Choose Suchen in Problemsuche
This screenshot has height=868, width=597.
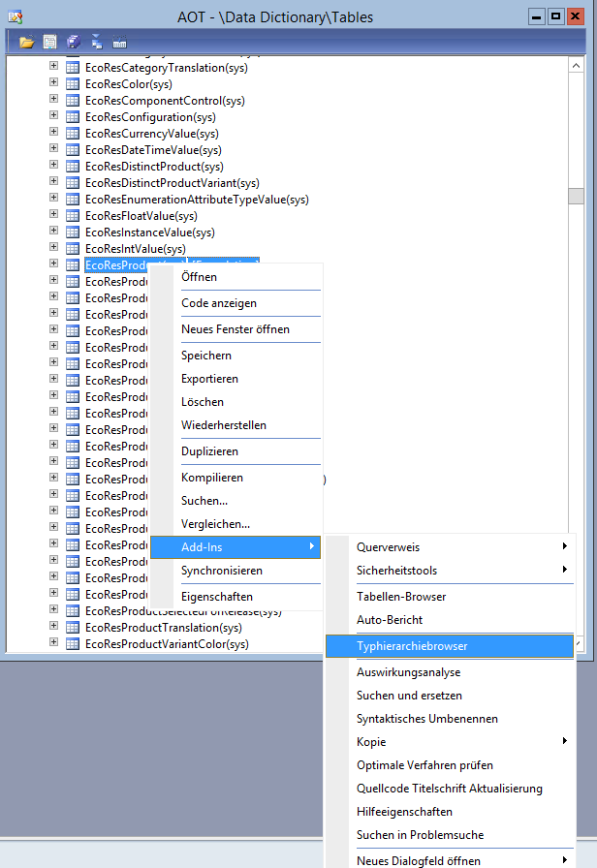click(450, 835)
